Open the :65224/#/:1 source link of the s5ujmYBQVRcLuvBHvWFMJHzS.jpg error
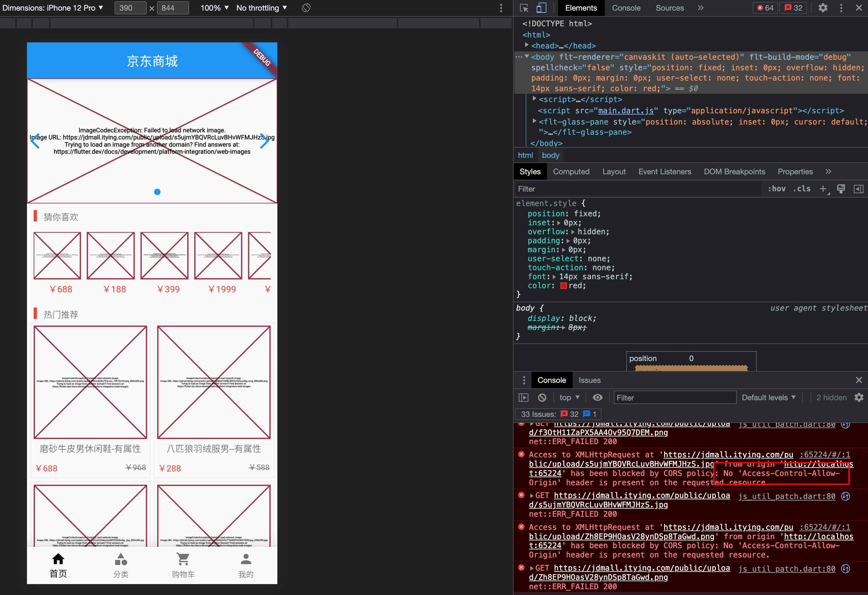This screenshot has height=595, width=868. click(824, 455)
